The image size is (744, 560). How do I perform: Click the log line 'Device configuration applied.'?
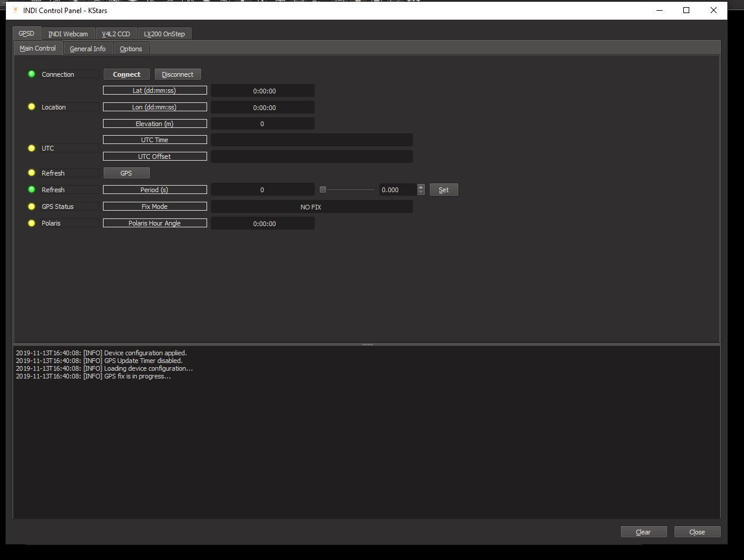pyautogui.click(x=101, y=353)
